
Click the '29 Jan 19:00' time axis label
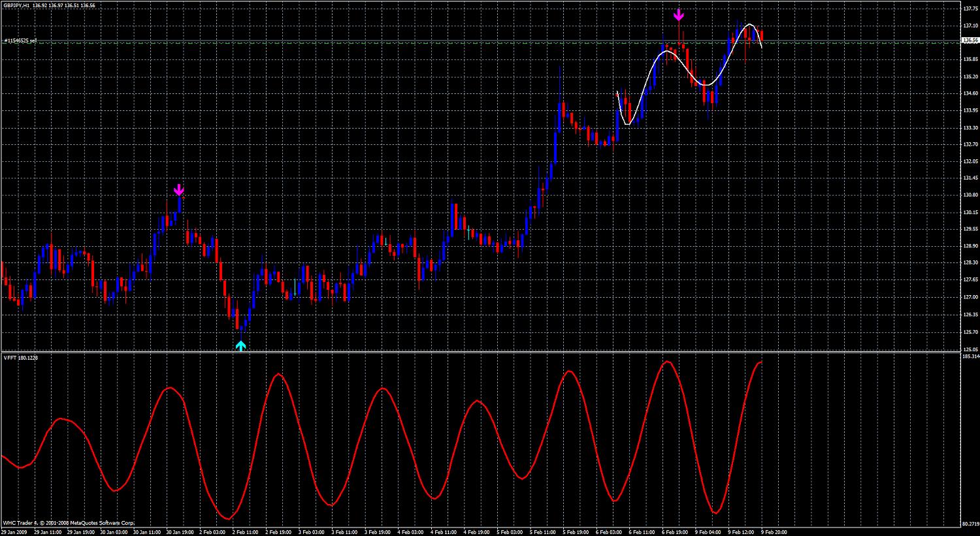coord(80,532)
